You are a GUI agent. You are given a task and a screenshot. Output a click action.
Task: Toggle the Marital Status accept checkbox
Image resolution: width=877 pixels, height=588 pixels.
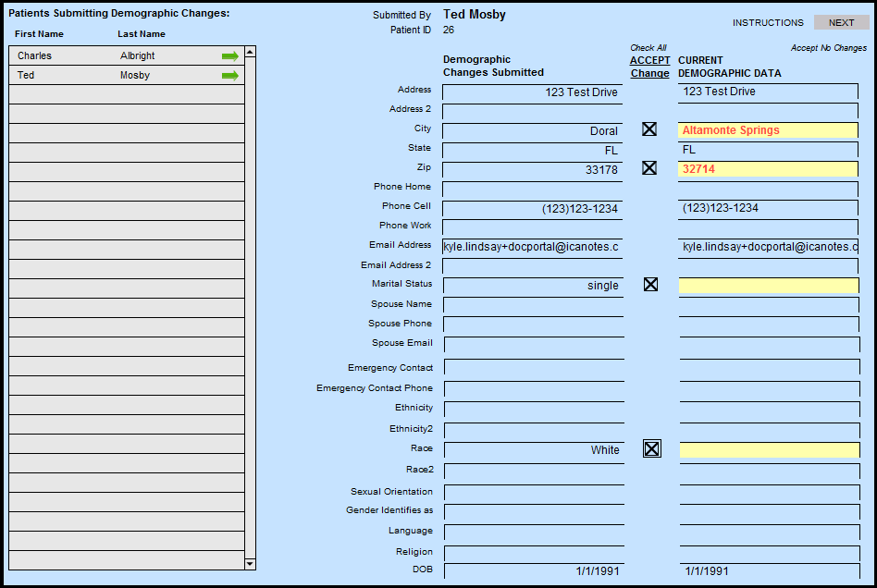pyautogui.click(x=650, y=285)
